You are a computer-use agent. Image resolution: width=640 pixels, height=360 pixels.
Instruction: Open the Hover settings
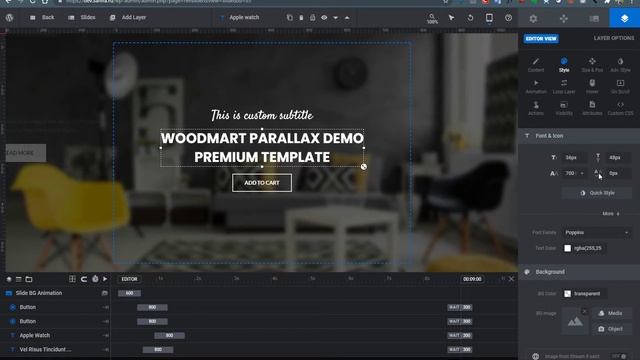592,87
